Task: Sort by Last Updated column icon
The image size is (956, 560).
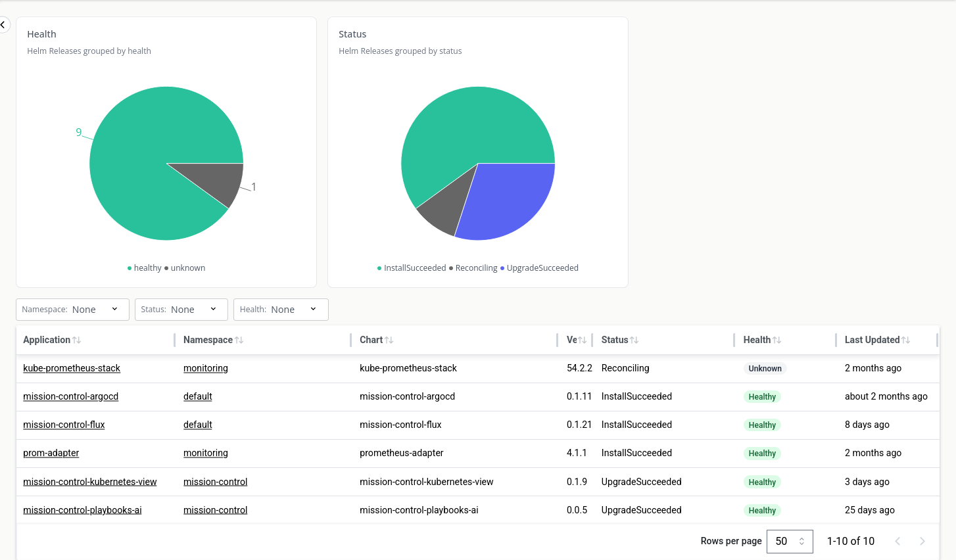Action: tap(906, 340)
